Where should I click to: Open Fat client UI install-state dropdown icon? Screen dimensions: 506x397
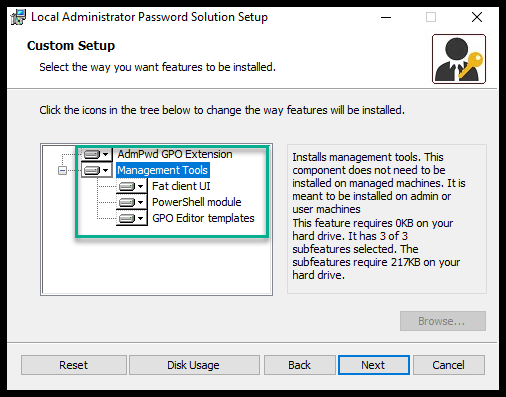point(132,186)
